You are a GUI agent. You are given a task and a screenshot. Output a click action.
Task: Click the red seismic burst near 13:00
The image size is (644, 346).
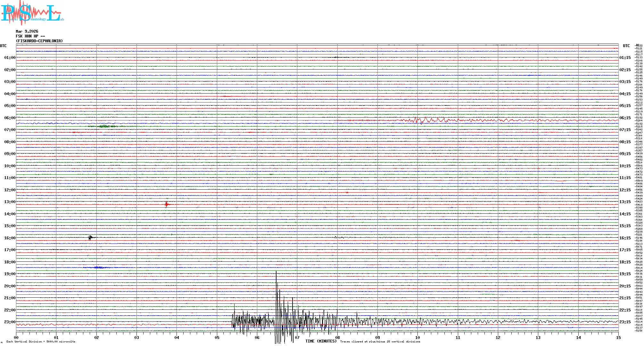(x=166, y=204)
